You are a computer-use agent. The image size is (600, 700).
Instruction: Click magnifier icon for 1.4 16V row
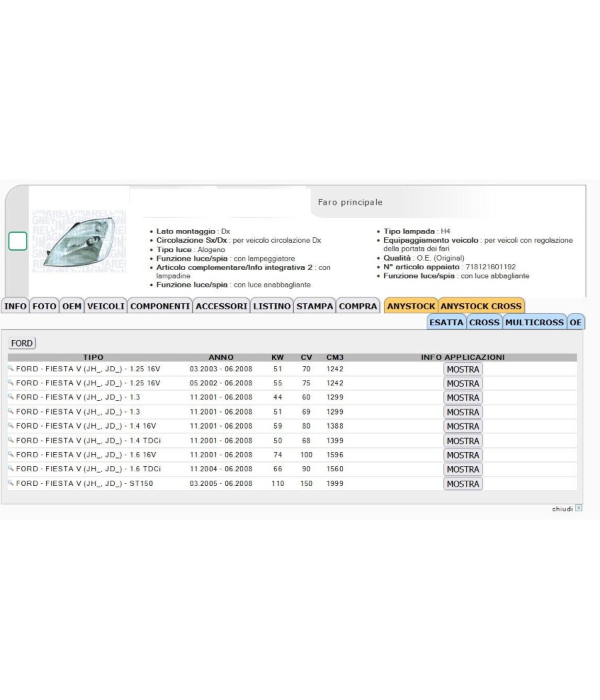[11, 425]
